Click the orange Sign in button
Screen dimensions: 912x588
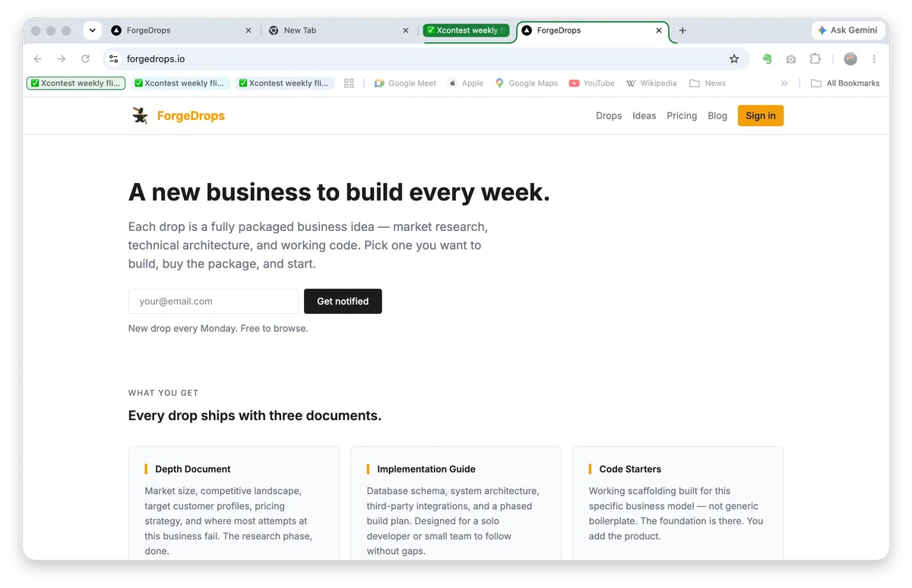[761, 115]
